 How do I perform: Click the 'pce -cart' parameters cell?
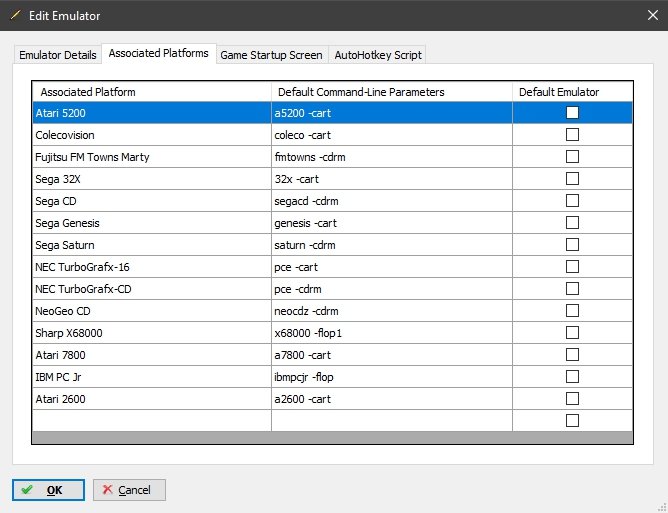[x=392, y=267]
